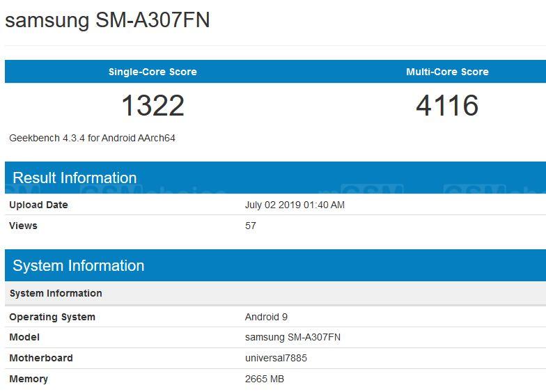Image resolution: width=546 pixels, height=392 pixels.
Task: Select the grey System Information subheader row
Action: (x=276, y=293)
